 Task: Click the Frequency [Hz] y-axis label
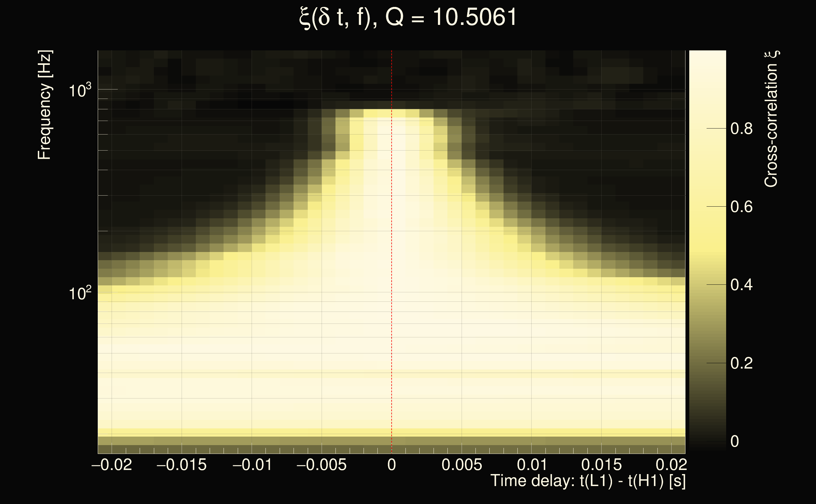45,105
